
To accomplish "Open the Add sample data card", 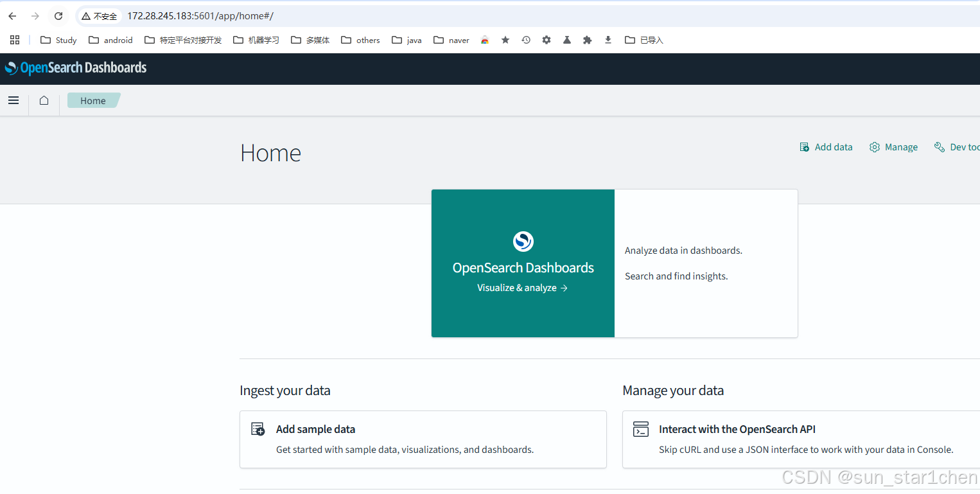I will click(x=423, y=439).
